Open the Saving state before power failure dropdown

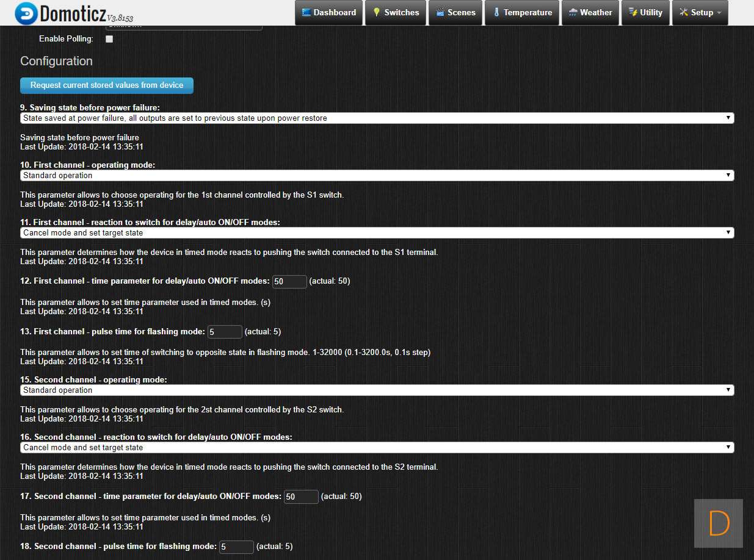[377, 118]
